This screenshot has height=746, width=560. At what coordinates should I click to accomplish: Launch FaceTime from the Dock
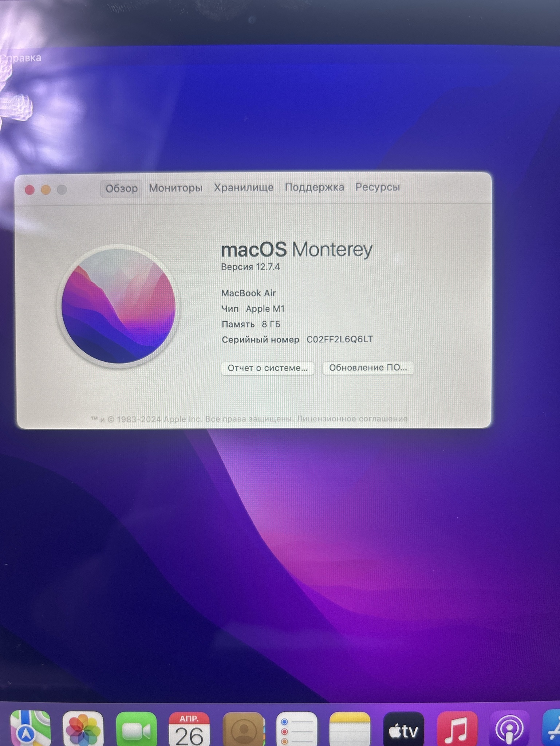tap(136, 729)
